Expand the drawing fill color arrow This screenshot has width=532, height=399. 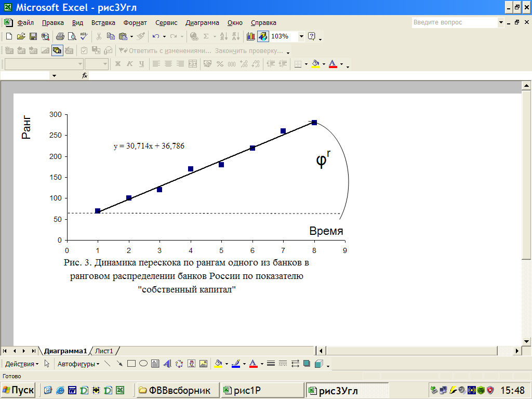click(x=227, y=364)
